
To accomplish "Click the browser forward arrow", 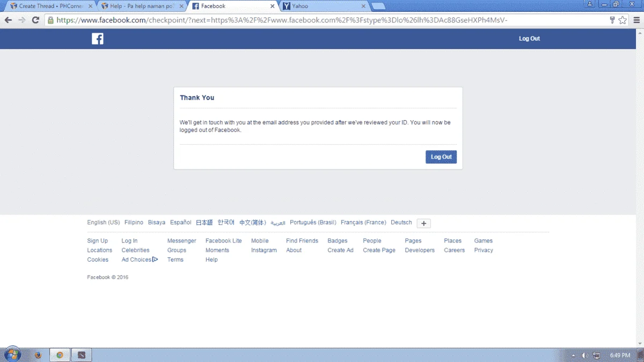I will tap(21, 20).
